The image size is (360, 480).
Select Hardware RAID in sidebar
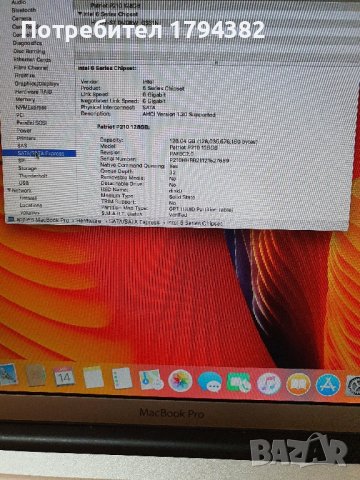coord(33,92)
